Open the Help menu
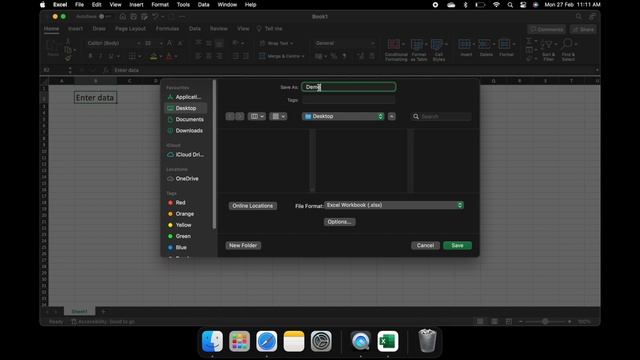 tap(250, 5)
